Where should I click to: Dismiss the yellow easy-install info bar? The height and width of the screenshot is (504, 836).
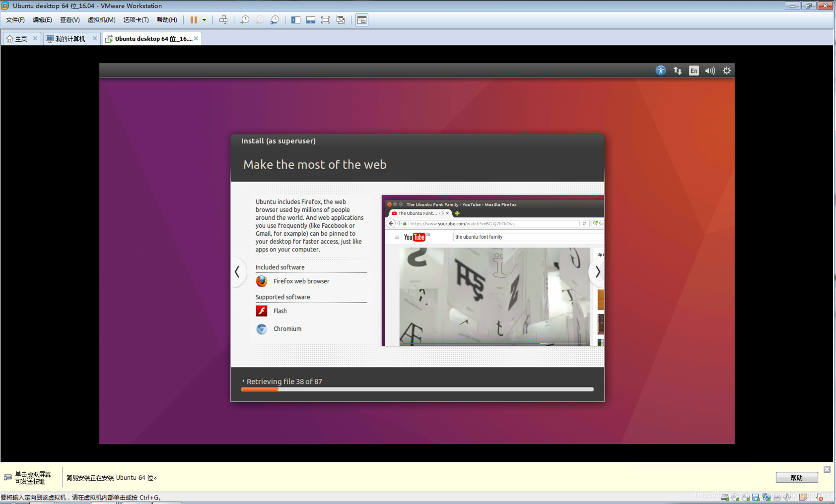click(827, 469)
